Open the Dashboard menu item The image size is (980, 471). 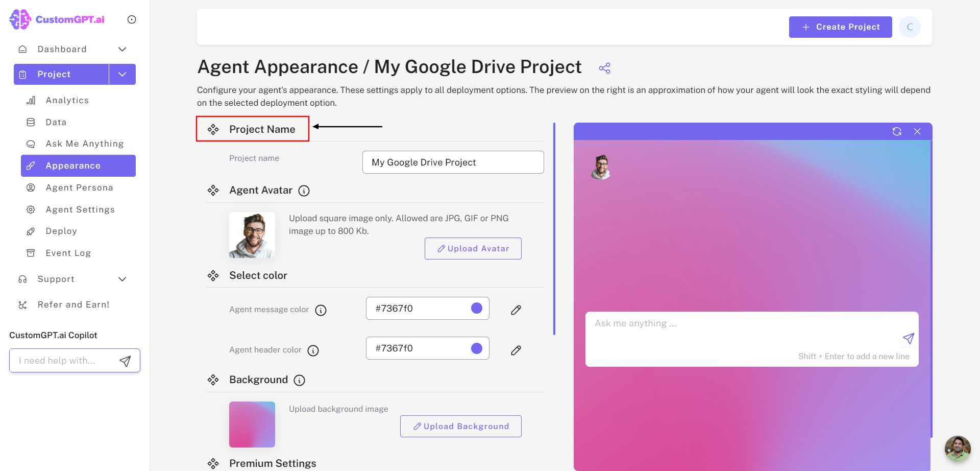point(62,49)
